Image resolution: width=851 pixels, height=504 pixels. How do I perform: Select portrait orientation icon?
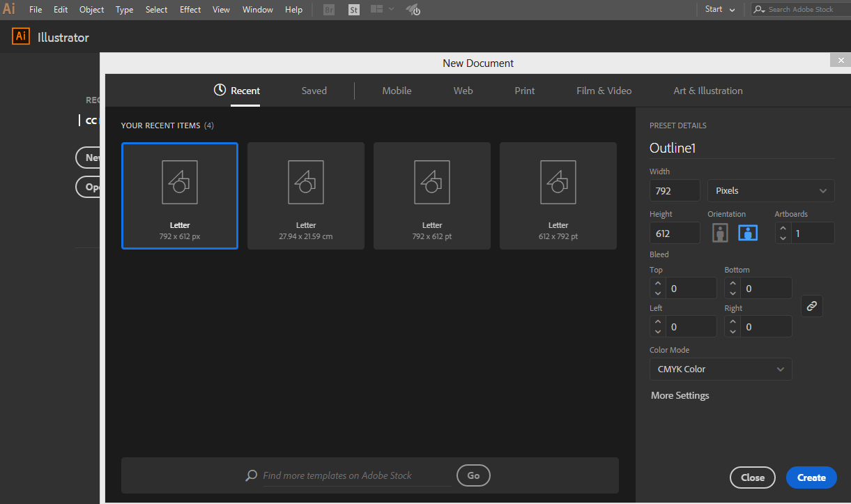[720, 233]
